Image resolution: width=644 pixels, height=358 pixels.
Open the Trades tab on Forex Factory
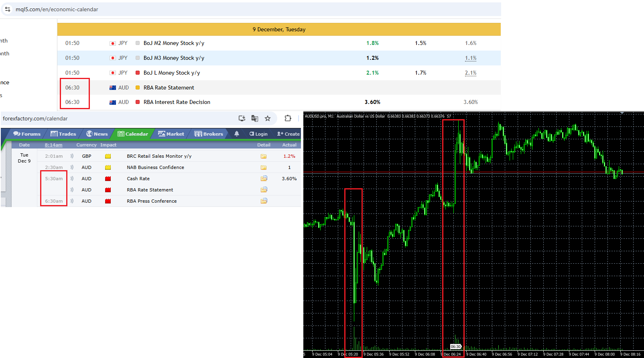(x=63, y=134)
